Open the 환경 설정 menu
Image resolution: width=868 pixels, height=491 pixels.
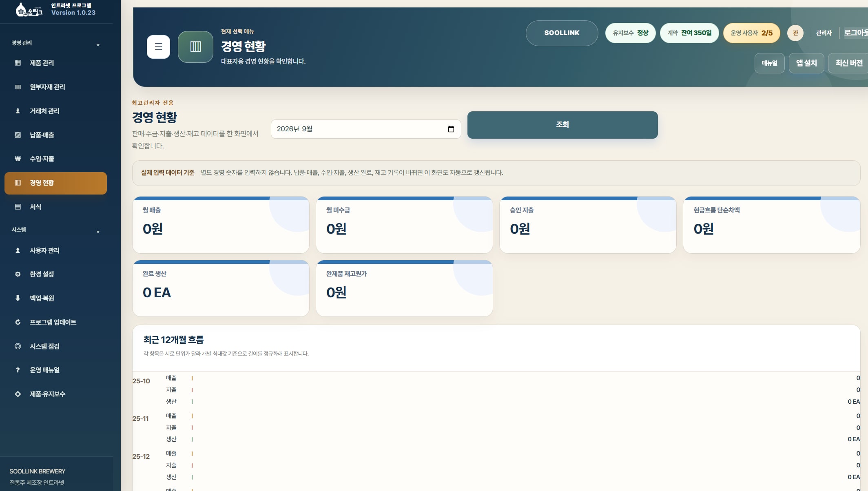55,274
